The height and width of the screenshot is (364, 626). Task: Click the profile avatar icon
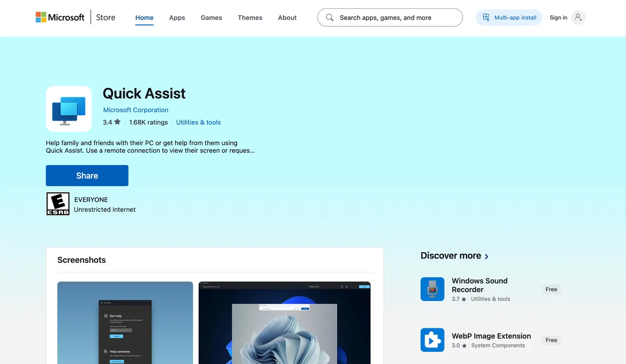coord(578,18)
